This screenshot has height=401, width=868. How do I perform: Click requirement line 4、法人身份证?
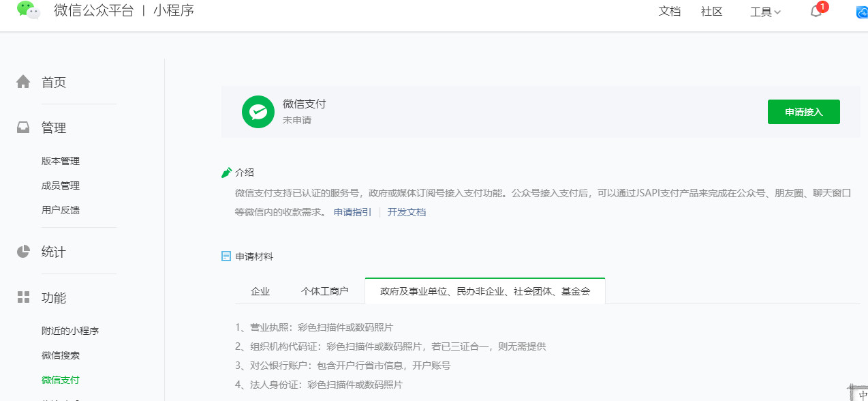coord(319,385)
